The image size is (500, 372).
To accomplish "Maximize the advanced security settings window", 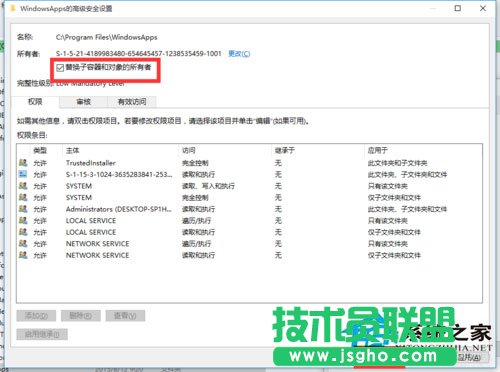I will 458,8.
